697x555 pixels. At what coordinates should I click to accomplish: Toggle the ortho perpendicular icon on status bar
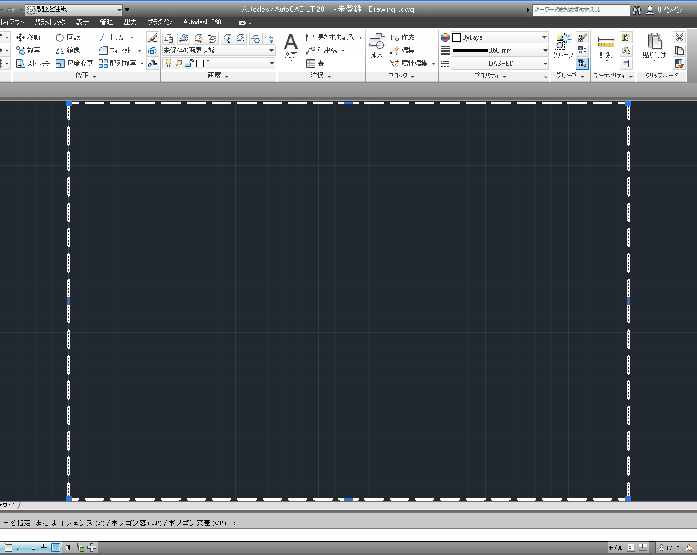[x=44, y=547]
